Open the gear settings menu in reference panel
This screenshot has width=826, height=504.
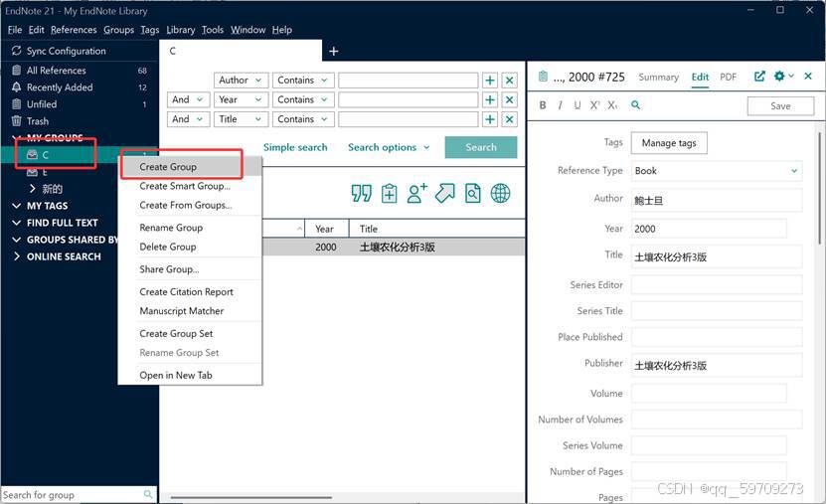click(783, 77)
